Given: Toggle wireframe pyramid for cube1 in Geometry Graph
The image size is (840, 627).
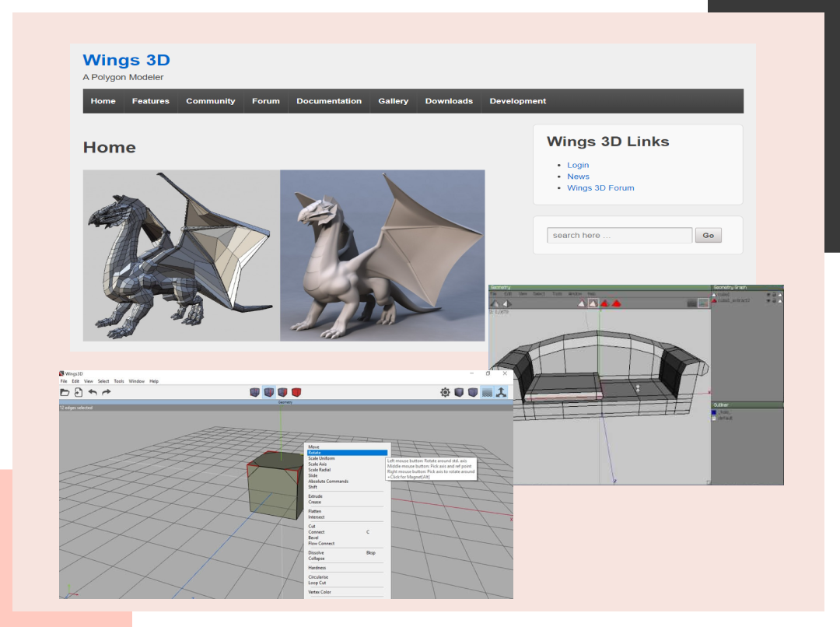Looking at the screenshot, I should click(x=780, y=295).
